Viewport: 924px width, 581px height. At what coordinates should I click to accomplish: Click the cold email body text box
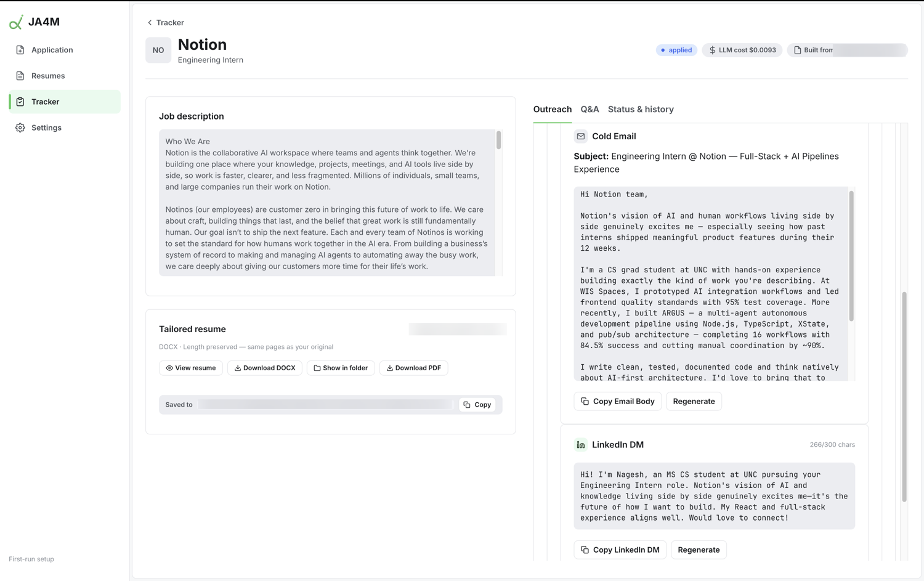(711, 284)
